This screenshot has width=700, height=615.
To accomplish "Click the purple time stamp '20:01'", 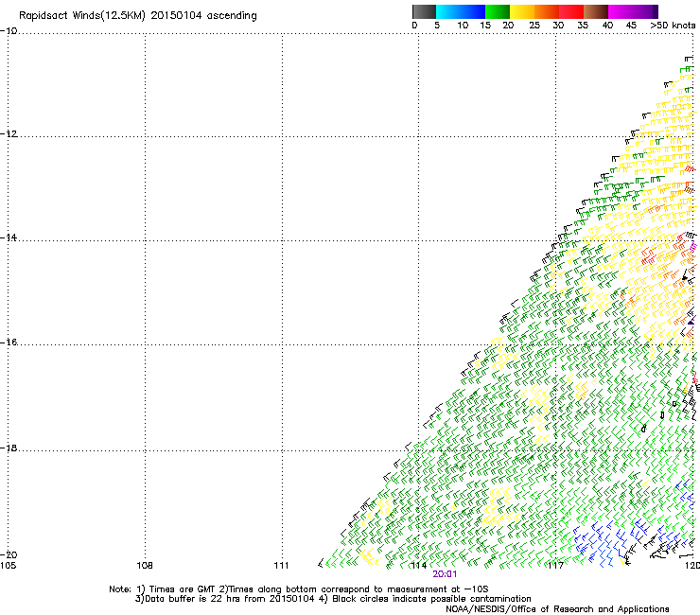I will click(445, 574).
